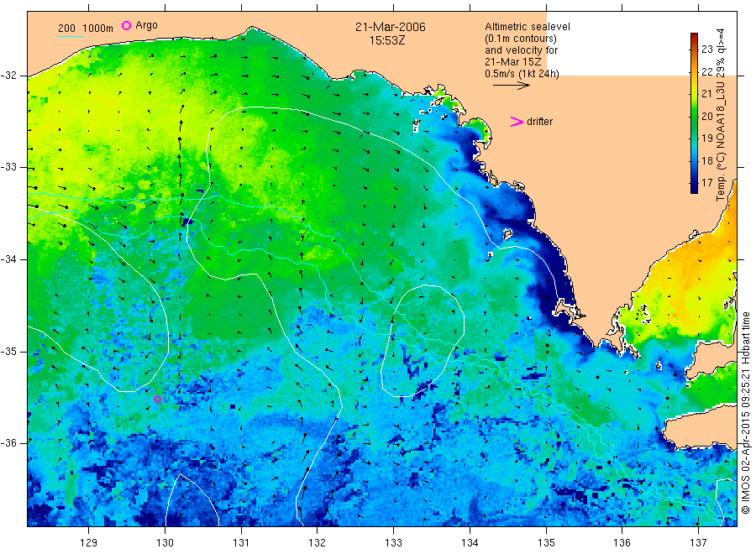Click longitude axis label 134
Image resolution: width=756 pixels, height=554 pixels.
click(470, 543)
